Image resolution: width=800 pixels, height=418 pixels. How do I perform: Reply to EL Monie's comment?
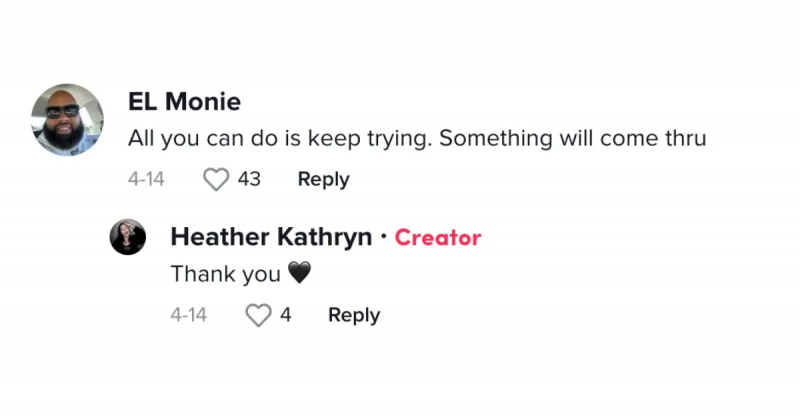tap(323, 180)
